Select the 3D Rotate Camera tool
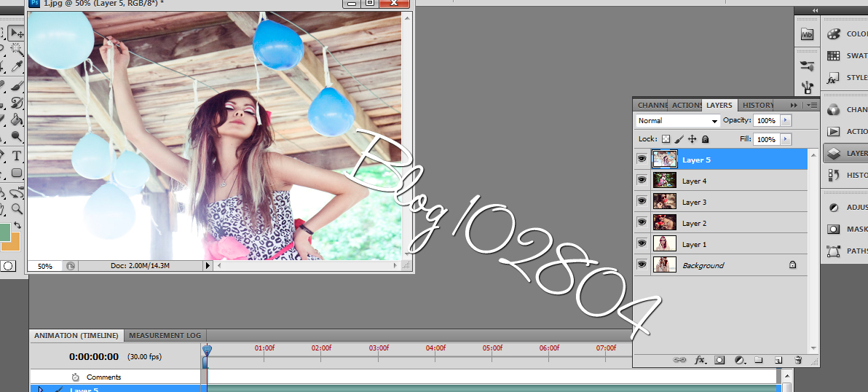 click(x=17, y=192)
